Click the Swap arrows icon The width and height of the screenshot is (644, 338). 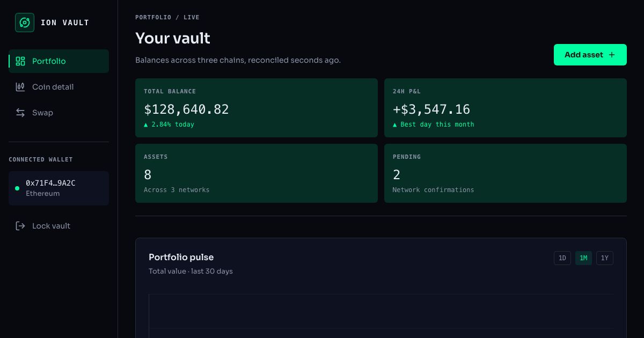coord(20,113)
